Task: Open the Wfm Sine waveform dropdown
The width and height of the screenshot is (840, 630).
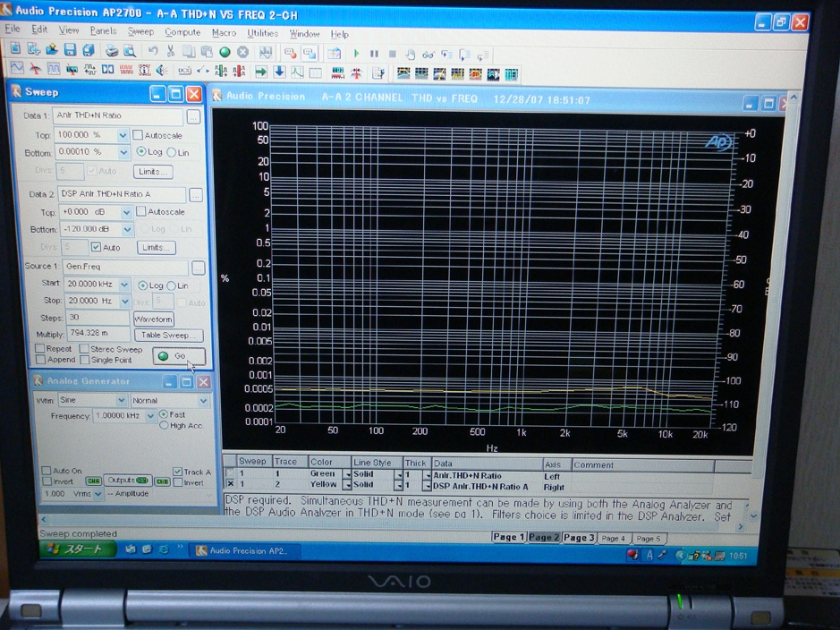Action: [122, 400]
